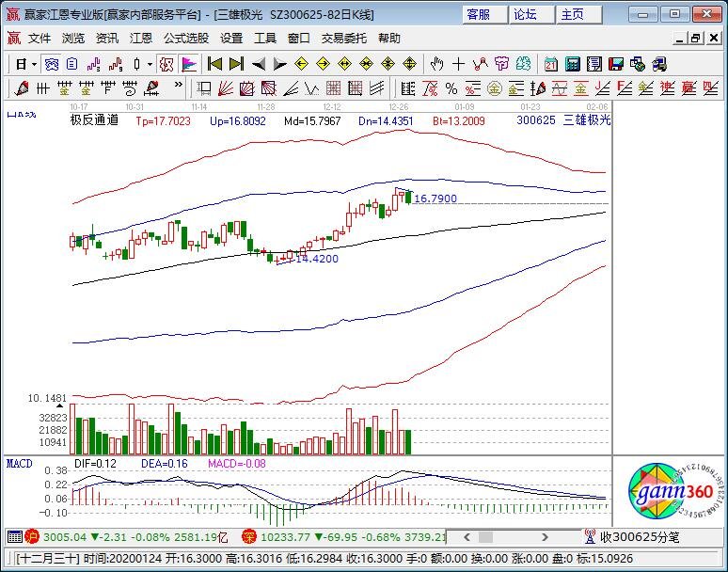Toggle the blue 图 chart icon
728x572 pixels.
[x=51, y=64]
